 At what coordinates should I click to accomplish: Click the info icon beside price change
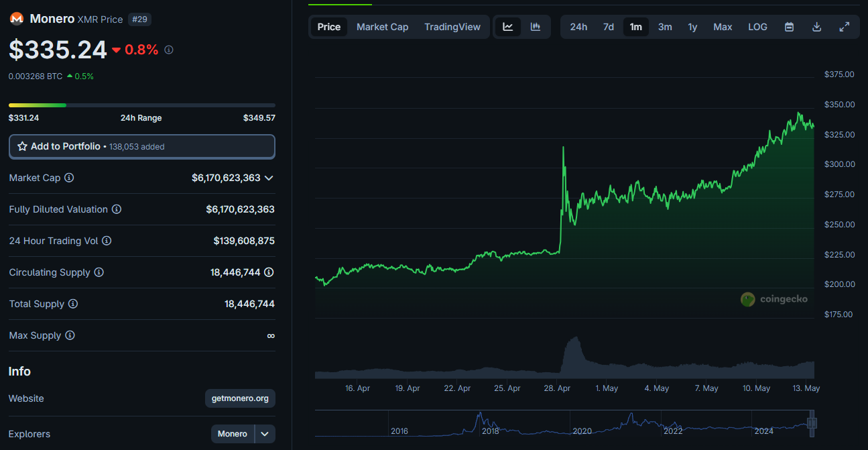(169, 50)
